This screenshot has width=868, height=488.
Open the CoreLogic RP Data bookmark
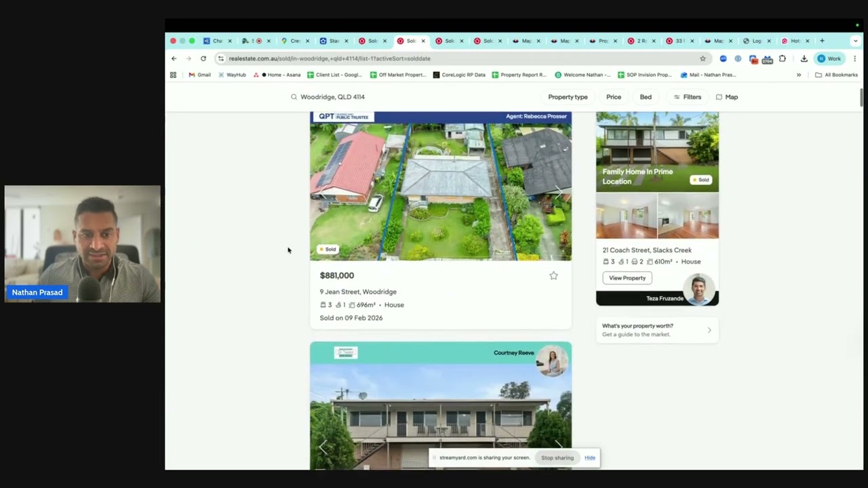point(459,75)
